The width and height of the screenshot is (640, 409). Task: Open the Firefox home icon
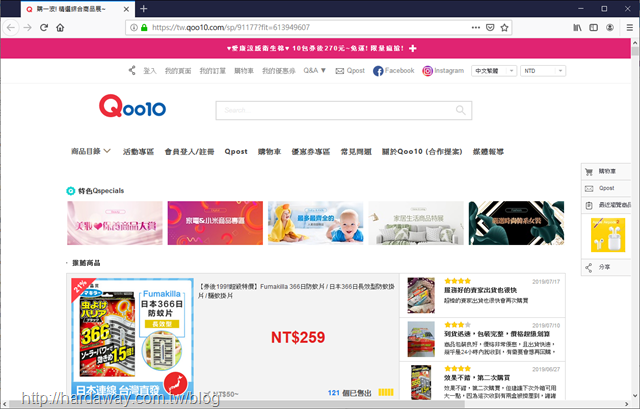pos(60,27)
